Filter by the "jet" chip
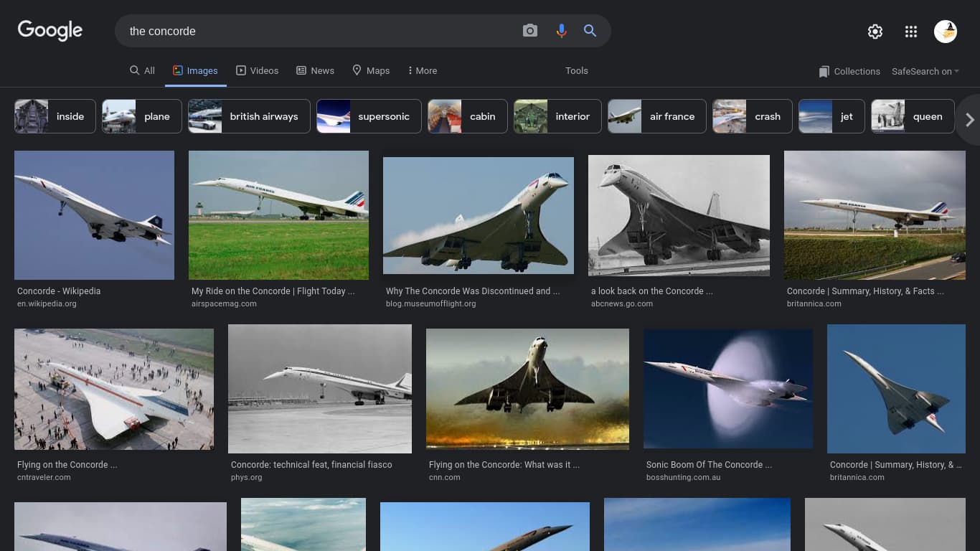 [831, 116]
